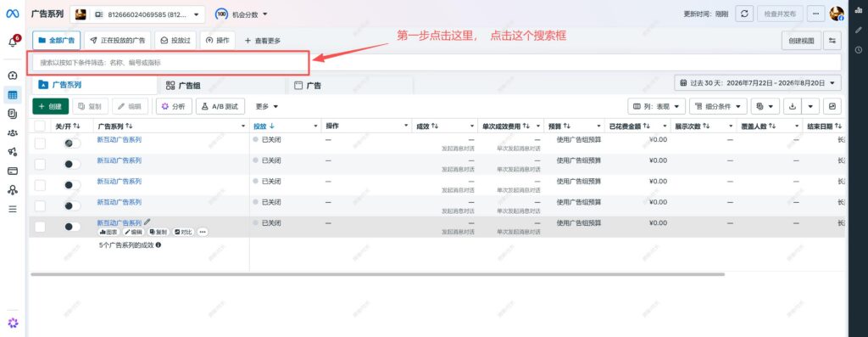The height and width of the screenshot is (337, 868).
Task: Switch to the 广告组 tab
Action: (222, 86)
